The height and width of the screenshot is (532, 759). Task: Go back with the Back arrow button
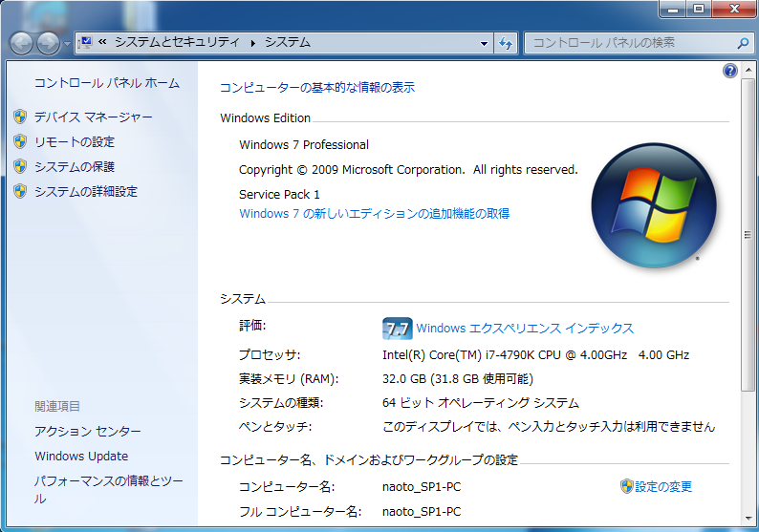tap(21, 44)
